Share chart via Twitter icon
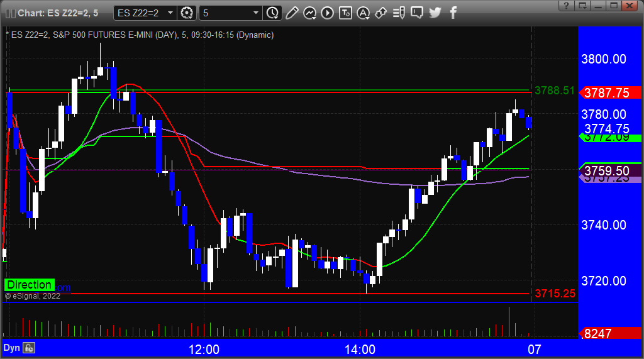 (x=435, y=13)
